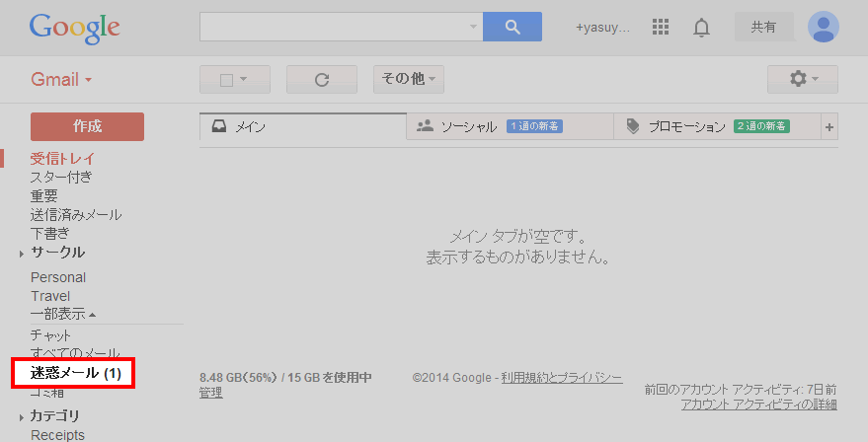Toggle the select-all checkbox
The height and width of the screenshot is (442, 868).
[x=226, y=80]
